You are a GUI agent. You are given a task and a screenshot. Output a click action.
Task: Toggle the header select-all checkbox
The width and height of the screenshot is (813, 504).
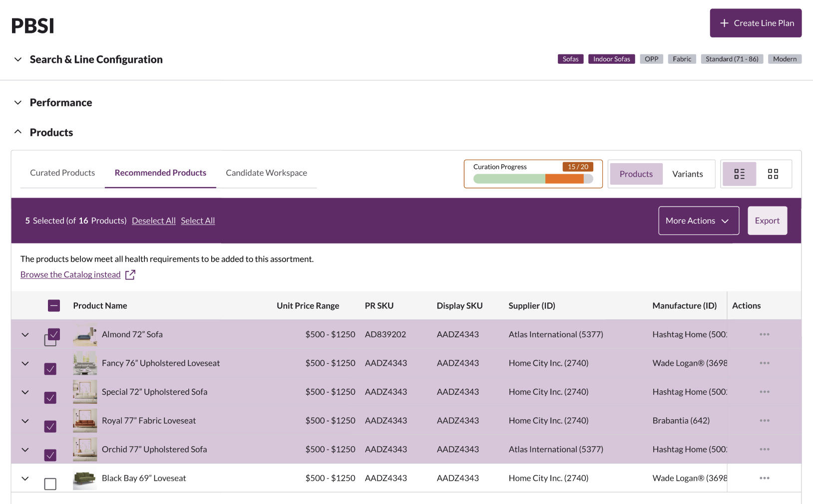click(54, 306)
